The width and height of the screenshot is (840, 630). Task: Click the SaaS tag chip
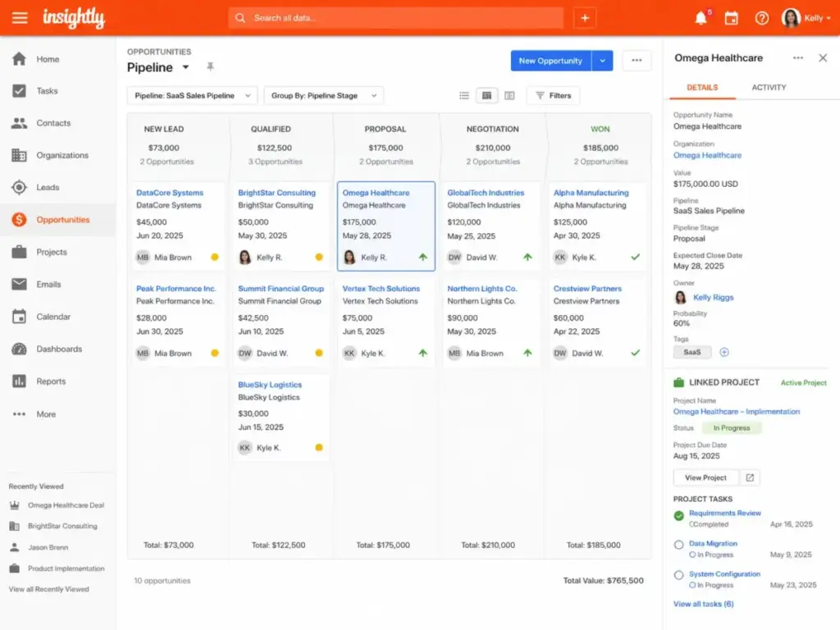click(x=692, y=352)
